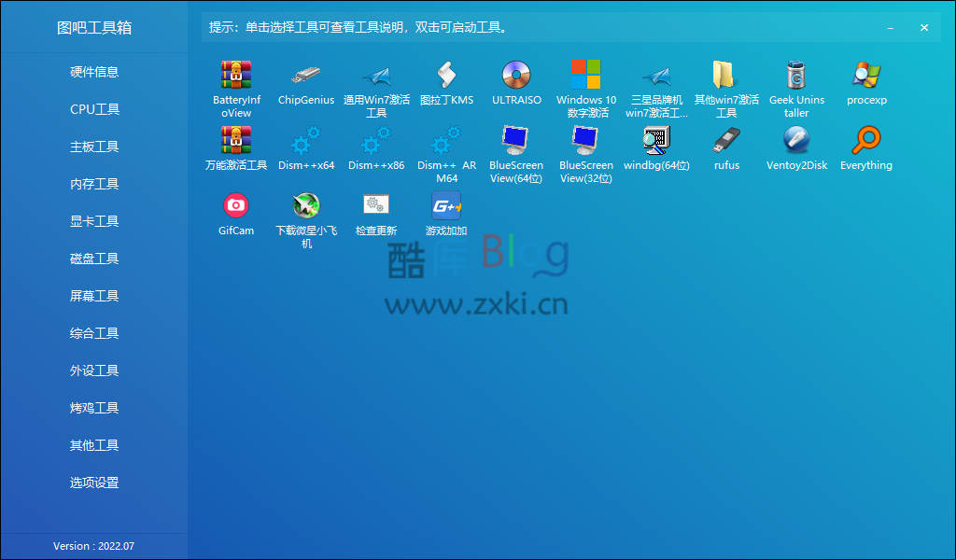956x560 pixels.
Task: Open Dism++x64 system tool
Action: pos(306,149)
